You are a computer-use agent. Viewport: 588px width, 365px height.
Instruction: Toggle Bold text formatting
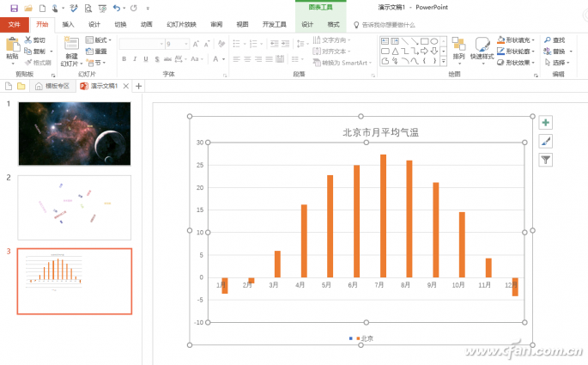pyautogui.click(x=124, y=59)
